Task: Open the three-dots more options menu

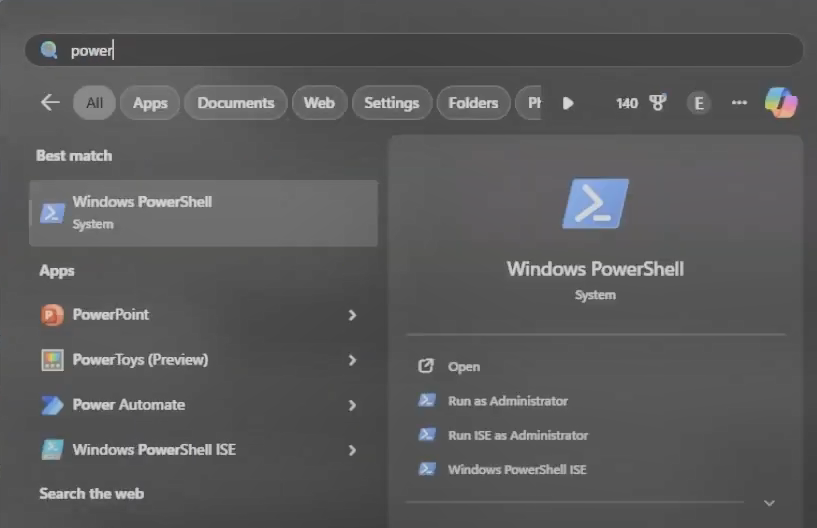Action: point(739,103)
